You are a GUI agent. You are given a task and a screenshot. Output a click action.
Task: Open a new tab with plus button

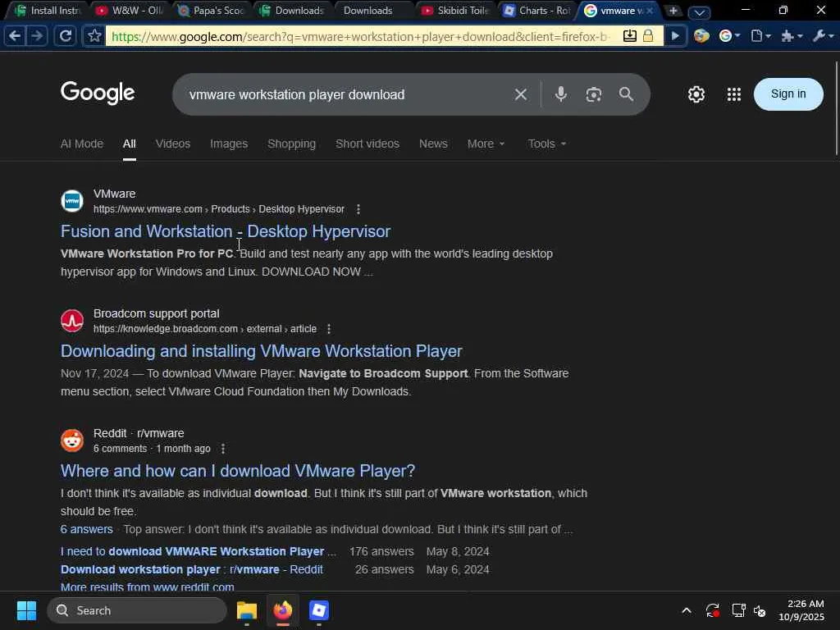tap(673, 10)
